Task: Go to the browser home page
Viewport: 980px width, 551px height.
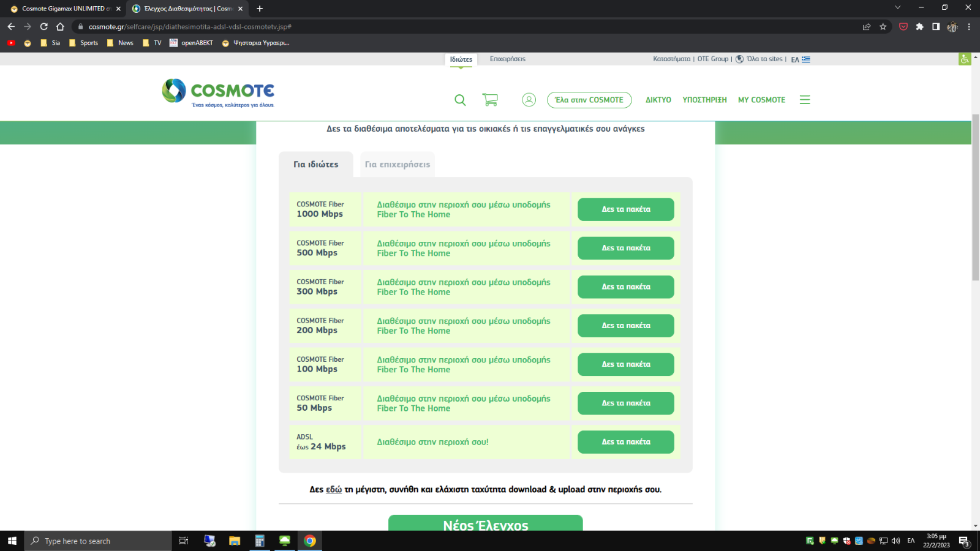Action: pos(60,26)
